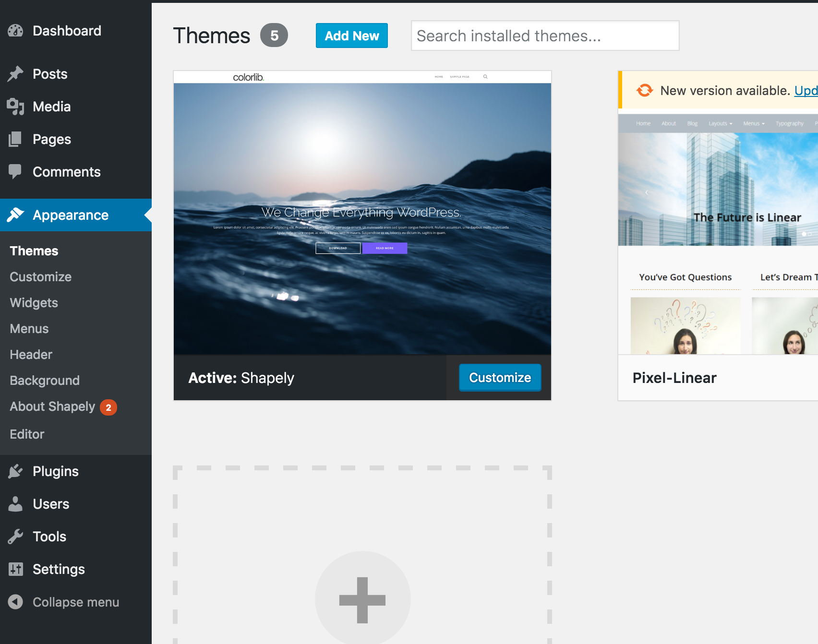The width and height of the screenshot is (818, 644).
Task: Go to Media library menu
Action: (x=51, y=107)
